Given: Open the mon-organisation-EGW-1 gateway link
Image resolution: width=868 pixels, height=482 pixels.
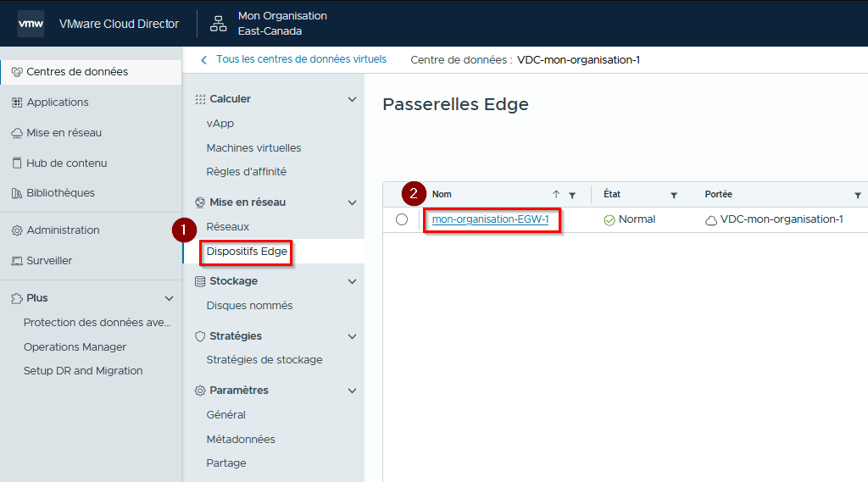Looking at the screenshot, I should pyautogui.click(x=491, y=219).
